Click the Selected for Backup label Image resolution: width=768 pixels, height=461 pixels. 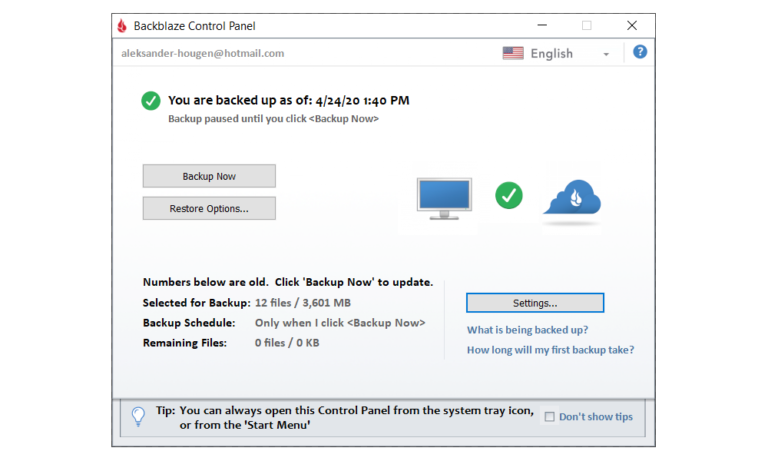tap(196, 303)
